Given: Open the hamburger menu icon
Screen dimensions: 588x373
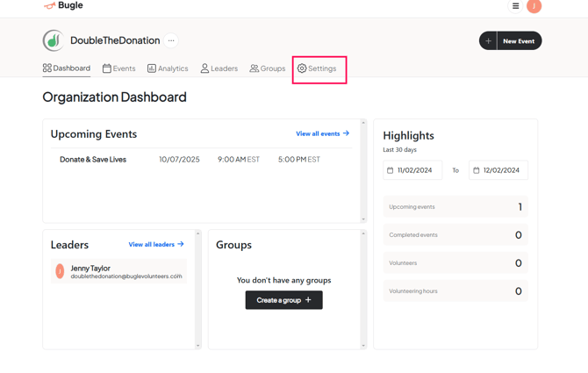Looking at the screenshot, I should click(x=515, y=6).
